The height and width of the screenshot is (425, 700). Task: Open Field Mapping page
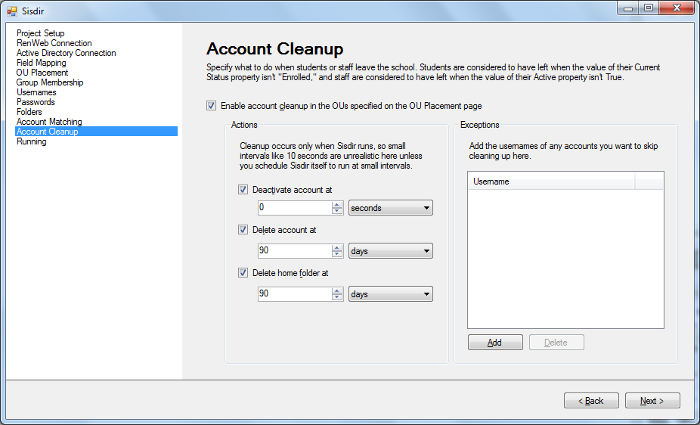point(41,62)
